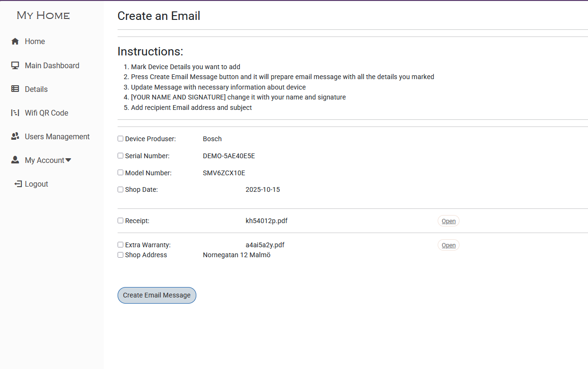The height and width of the screenshot is (369, 588).
Task: Check the Device Produser checkbox
Action: (x=120, y=139)
